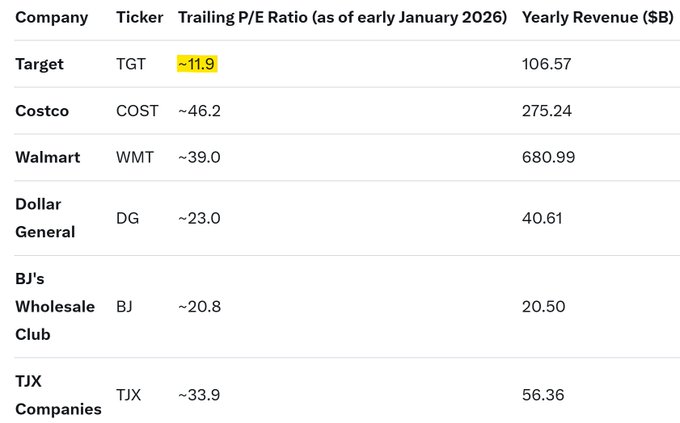
Task: Click the Walmart company cell
Action: [47, 157]
